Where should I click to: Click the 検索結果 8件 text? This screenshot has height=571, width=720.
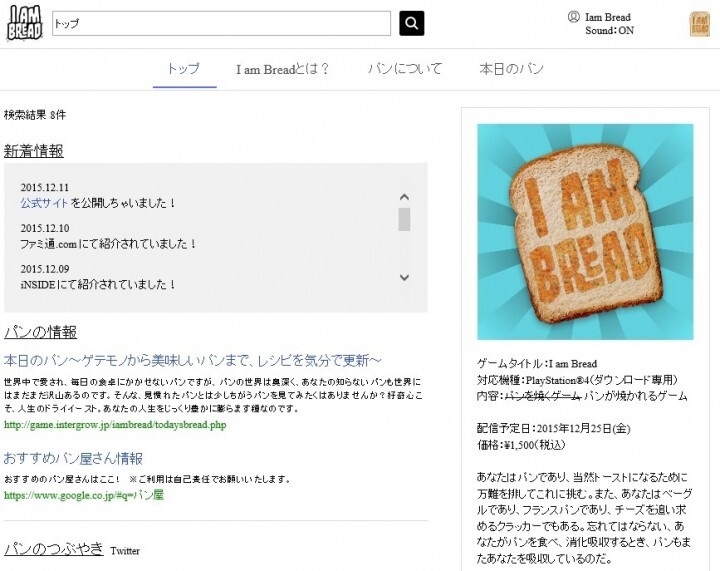click(x=35, y=115)
